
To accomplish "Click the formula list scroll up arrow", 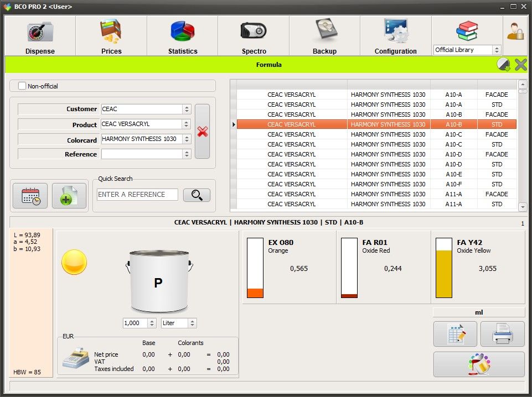I will pyautogui.click(x=523, y=84).
